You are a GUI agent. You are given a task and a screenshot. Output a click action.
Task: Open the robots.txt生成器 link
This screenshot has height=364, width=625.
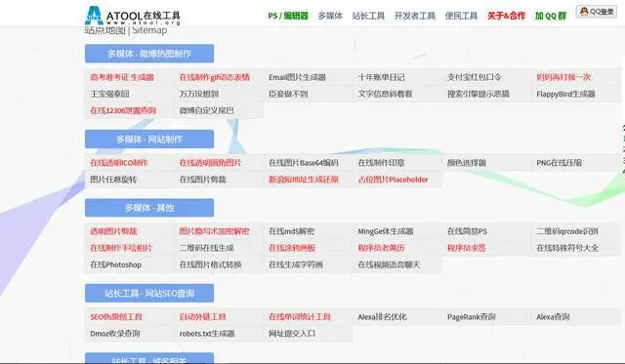pyautogui.click(x=207, y=334)
